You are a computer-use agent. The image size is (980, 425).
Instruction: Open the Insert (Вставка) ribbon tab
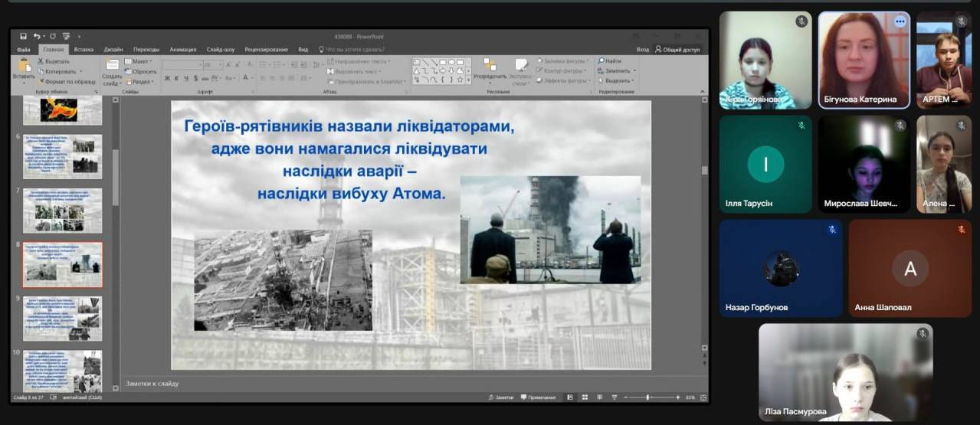84,49
